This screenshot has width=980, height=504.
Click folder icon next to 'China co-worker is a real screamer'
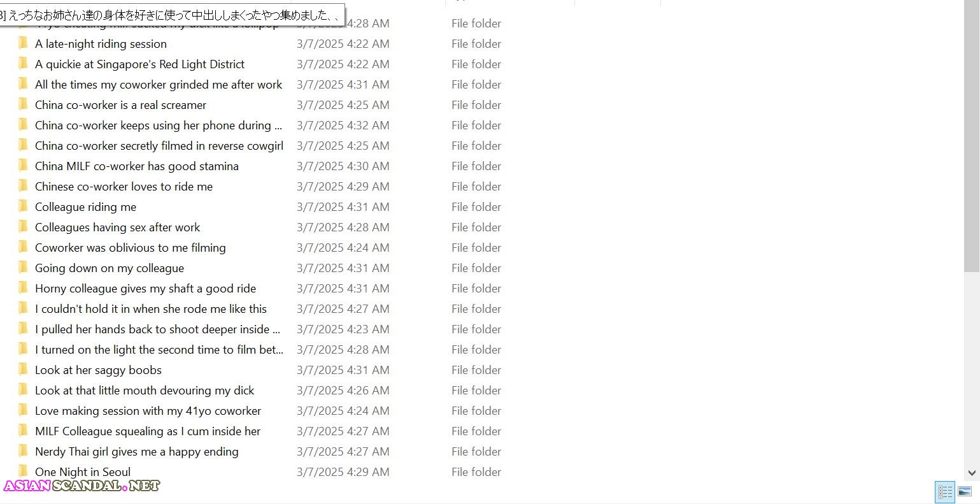coord(23,104)
